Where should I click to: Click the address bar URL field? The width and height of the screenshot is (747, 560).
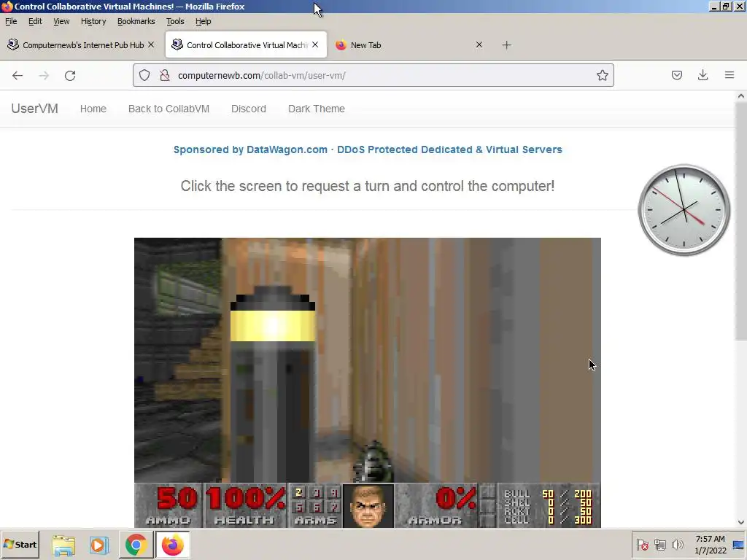pos(373,75)
